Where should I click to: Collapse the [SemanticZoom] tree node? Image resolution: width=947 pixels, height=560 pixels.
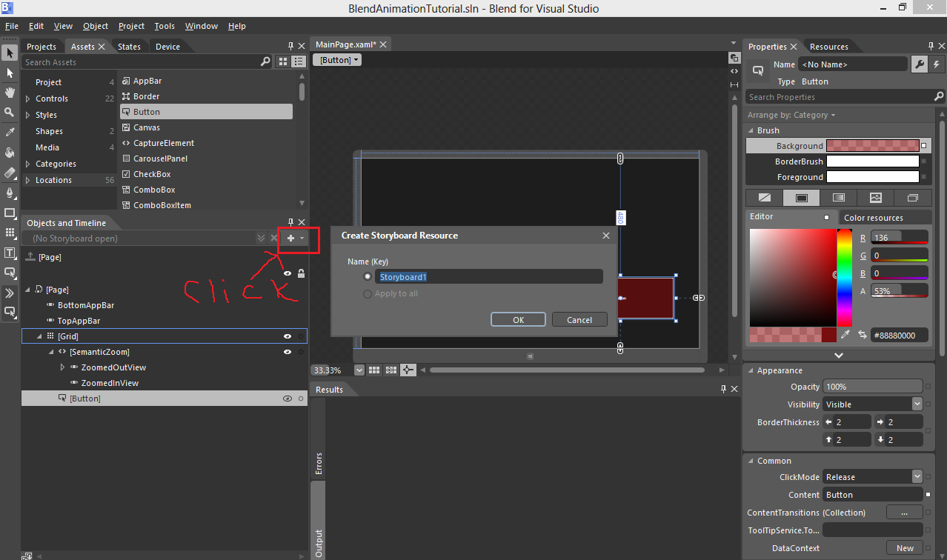click(x=50, y=351)
